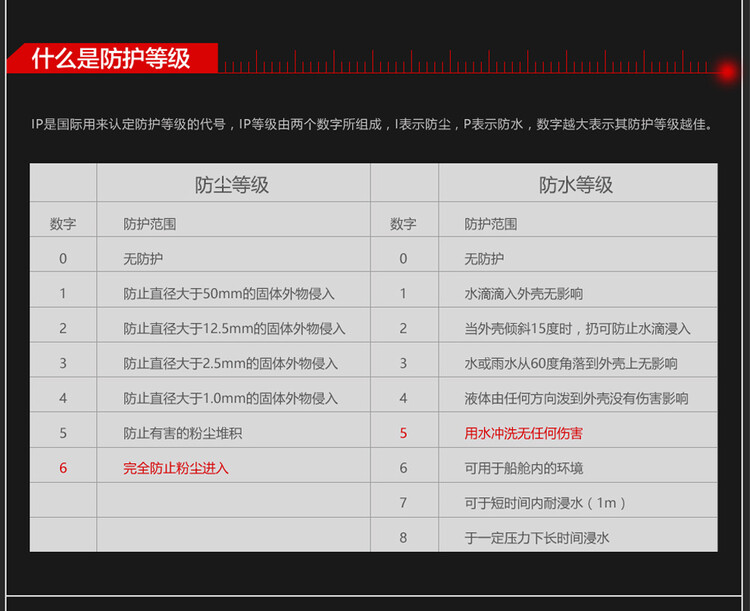Click the IP等级 description paragraph
The width and height of the screenshot is (750, 611).
373,124
